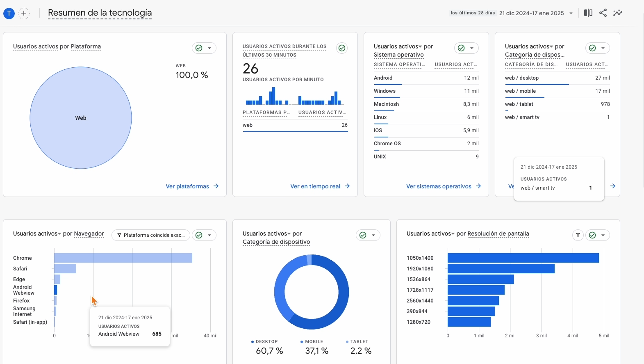Click the add comparison plus icon
This screenshot has width=644, height=364.
point(24,14)
